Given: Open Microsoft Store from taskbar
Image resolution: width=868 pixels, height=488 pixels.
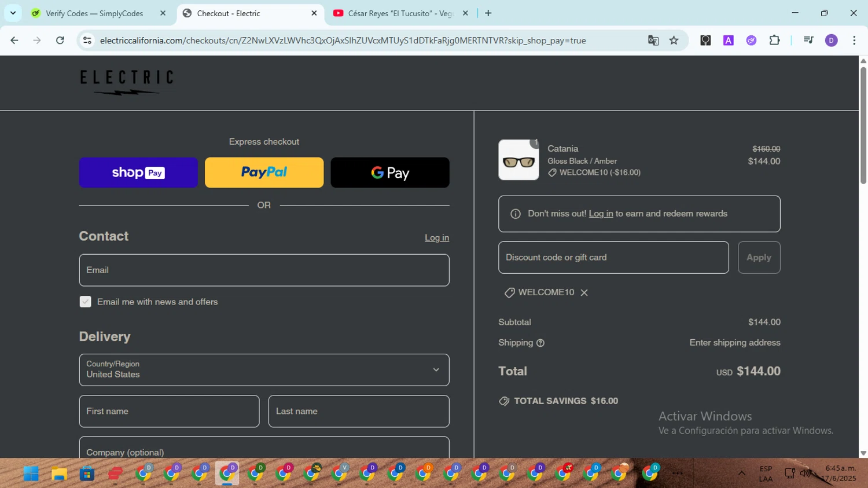Looking at the screenshot, I should pos(87,474).
